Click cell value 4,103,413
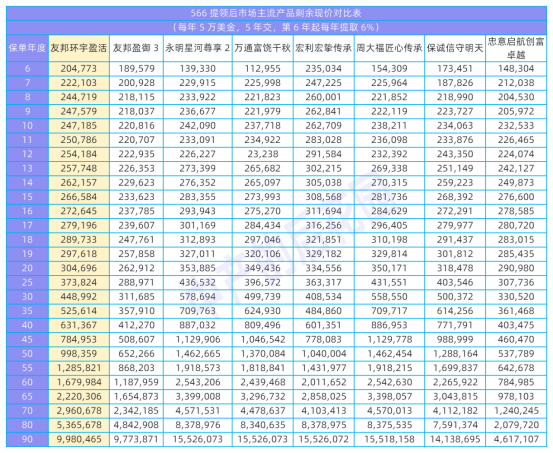This screenshot has width=553, height=453. coord(324,411)
